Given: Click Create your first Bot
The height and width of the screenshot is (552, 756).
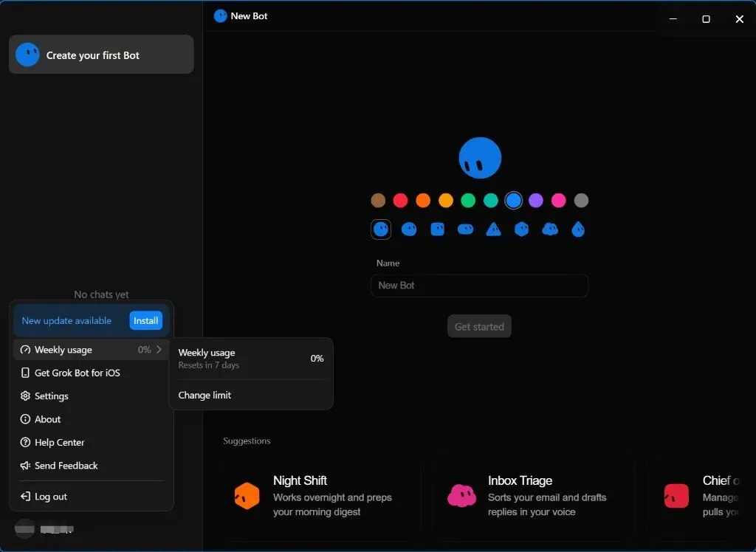Looking at the screenshot, I should pos(101,55).
